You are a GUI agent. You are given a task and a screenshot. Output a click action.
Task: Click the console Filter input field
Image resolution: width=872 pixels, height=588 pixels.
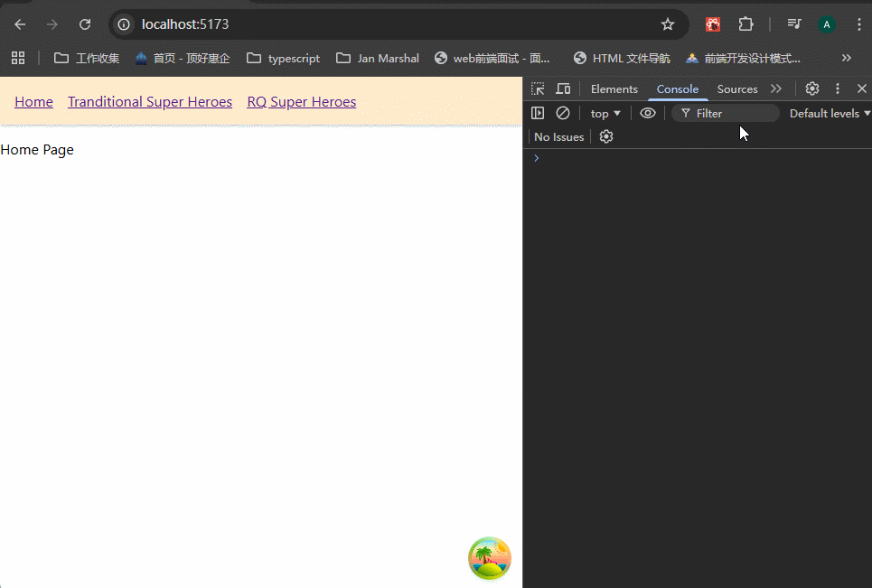pyautogui.click(x=732, y=113)
